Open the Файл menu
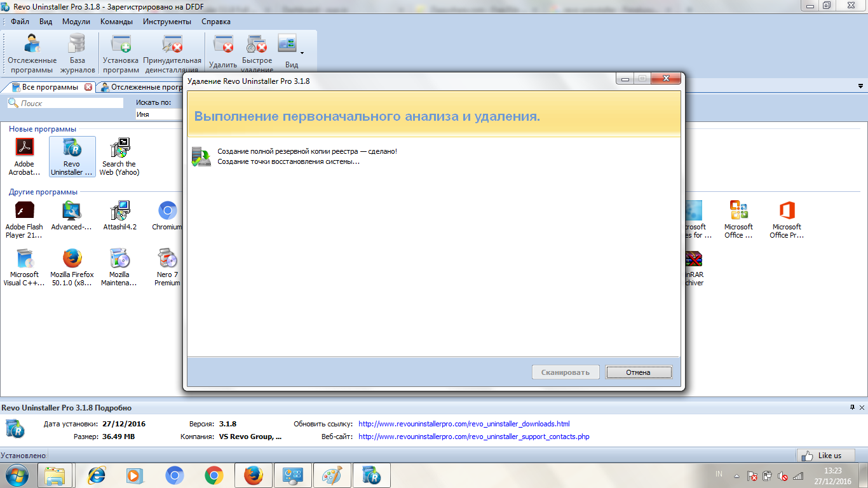The image size is (868, 488). pos(20,22)
